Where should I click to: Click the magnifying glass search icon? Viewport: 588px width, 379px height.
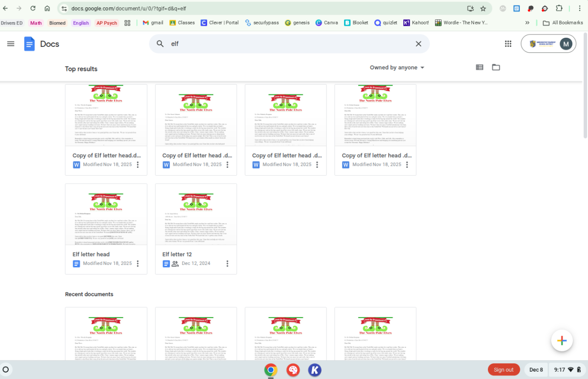click(160, 44)
